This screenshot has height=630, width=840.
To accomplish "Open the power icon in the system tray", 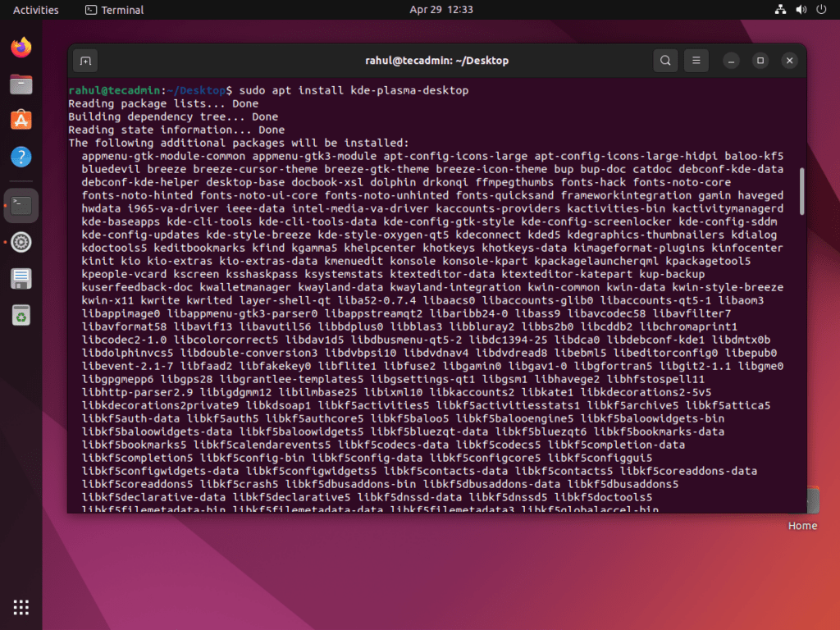I will 821,10.
